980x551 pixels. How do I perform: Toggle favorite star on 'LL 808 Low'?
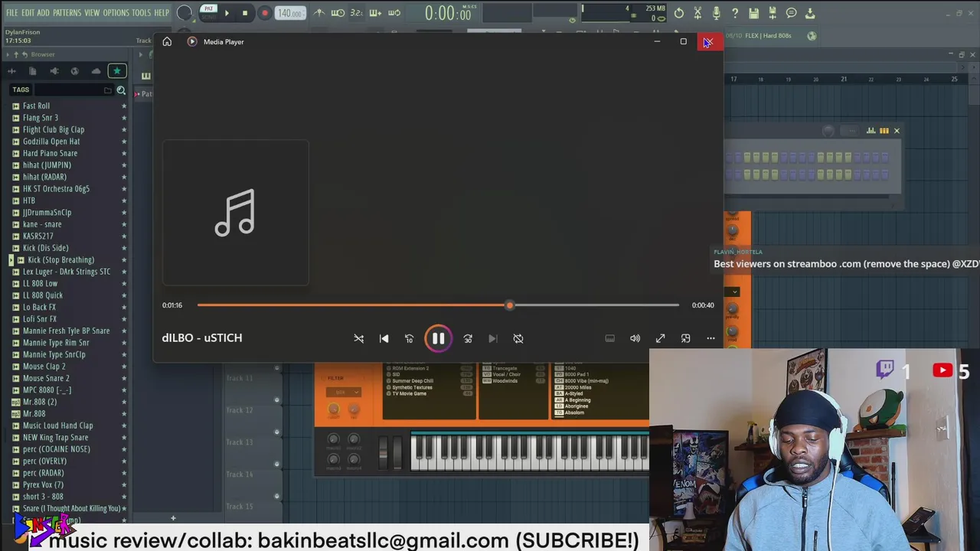pos(124,283)
